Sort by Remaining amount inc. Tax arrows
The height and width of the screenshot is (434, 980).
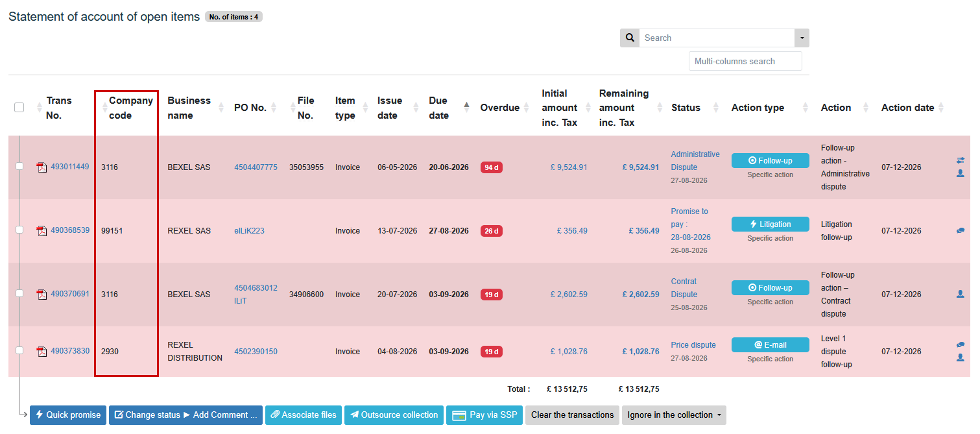(x=660, y=108)
